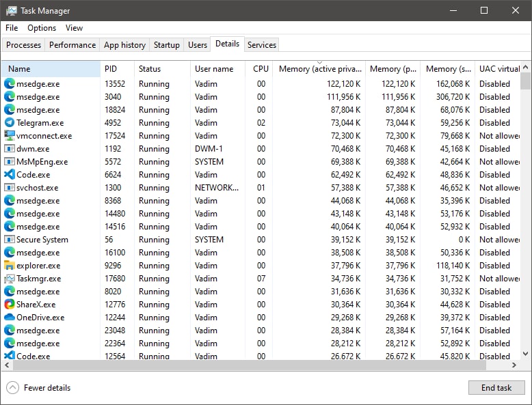
Task: Click the DWM-1 user name cell
Action: click(x=209, y=149)
